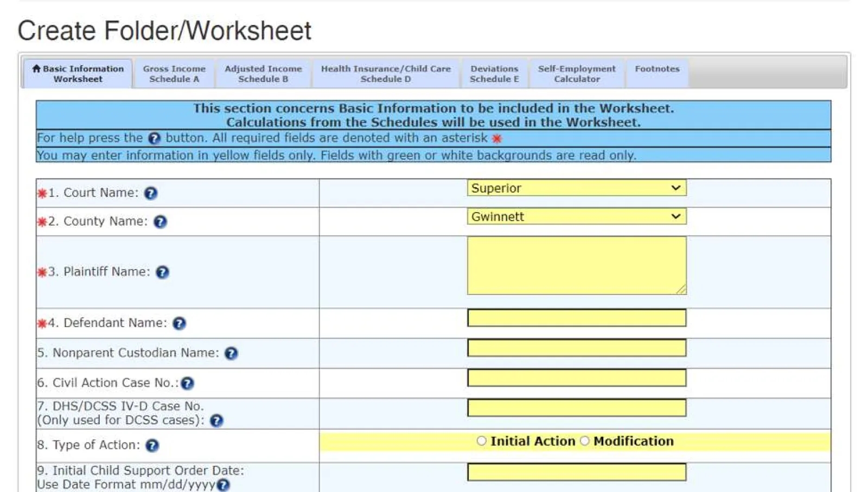
Task: Click the help button in the instructions banner
Action: click(155, 138)
